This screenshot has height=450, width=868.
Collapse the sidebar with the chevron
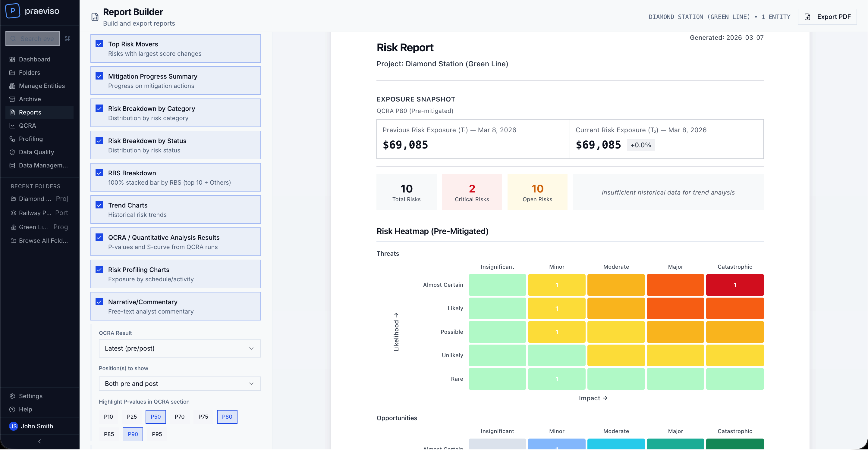click(x=39, y=441)
